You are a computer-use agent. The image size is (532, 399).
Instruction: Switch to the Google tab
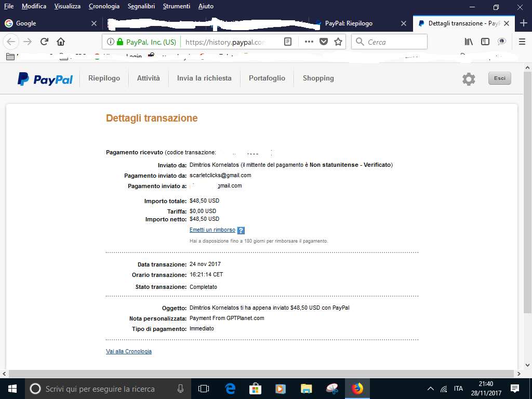(x=51, y=23)
